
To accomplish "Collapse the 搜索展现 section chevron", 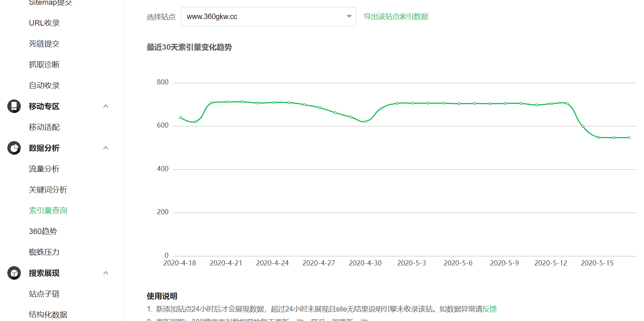I will point(106,273).
